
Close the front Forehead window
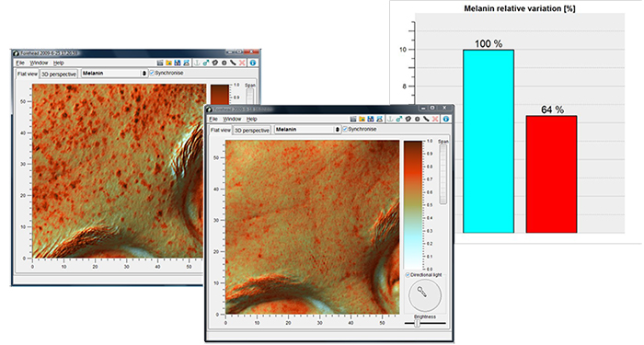444,108
